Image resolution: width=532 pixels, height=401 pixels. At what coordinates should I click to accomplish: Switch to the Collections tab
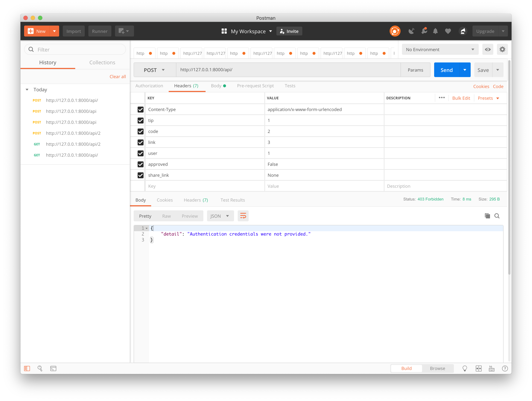[x=102, y=63]
